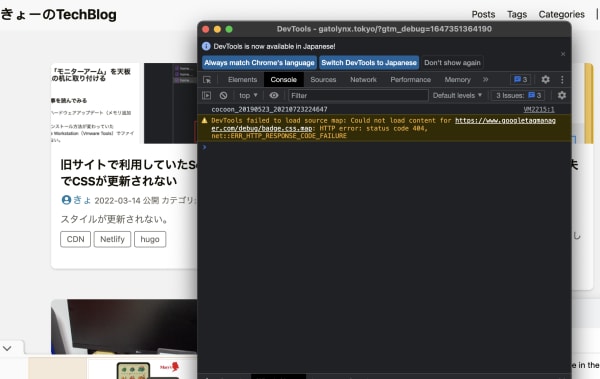Open the top JavaScript context dropdown
This screenshot has width=600, height=379.
[x=248, y=95]
